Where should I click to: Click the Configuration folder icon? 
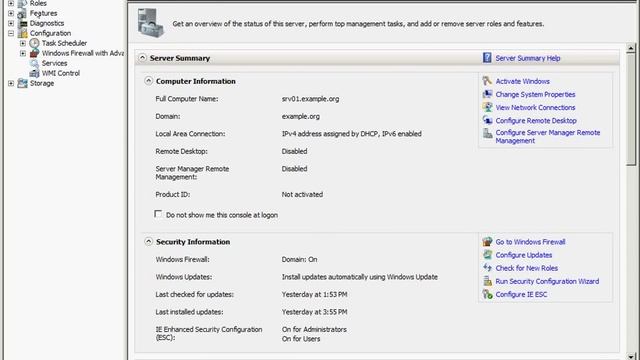tap(22, 33)
